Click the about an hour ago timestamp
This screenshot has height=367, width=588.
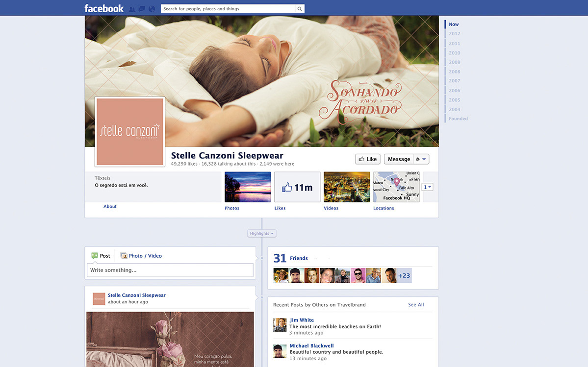pyautogui.click(x=128, y=302)
